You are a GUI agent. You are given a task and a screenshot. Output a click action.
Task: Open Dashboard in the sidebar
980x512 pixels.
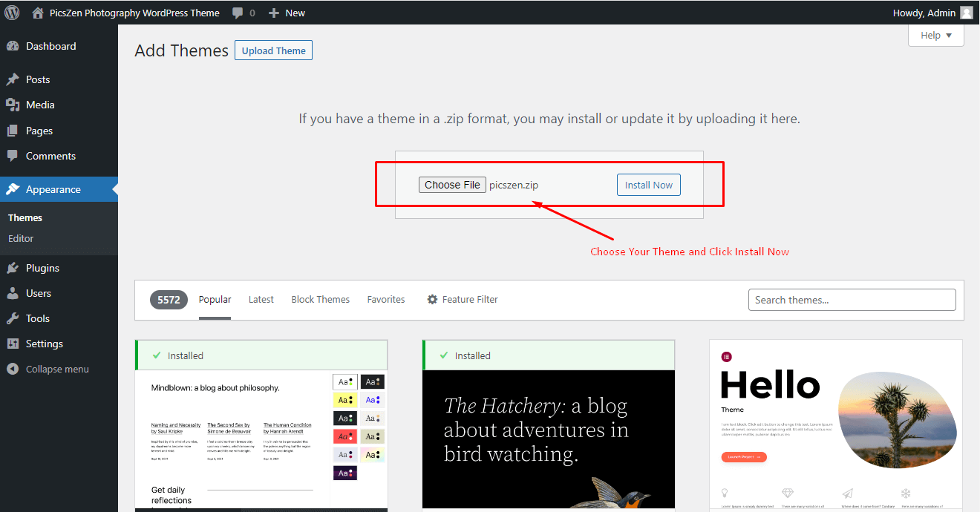point(59,46)
